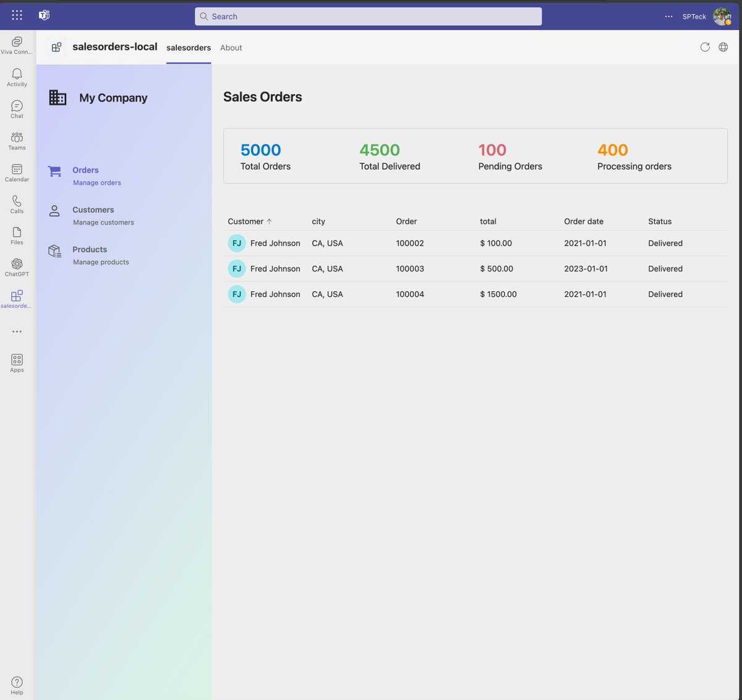The image size is (742, 700).
Task: Click the Manage customers link
Action: tap(103, 222)
